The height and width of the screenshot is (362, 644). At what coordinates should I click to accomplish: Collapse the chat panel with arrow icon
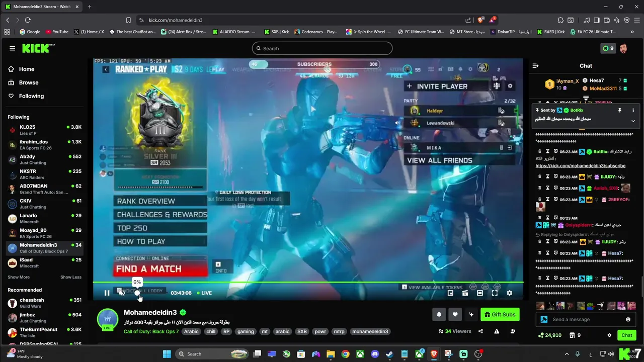click(x=536, y=66)
